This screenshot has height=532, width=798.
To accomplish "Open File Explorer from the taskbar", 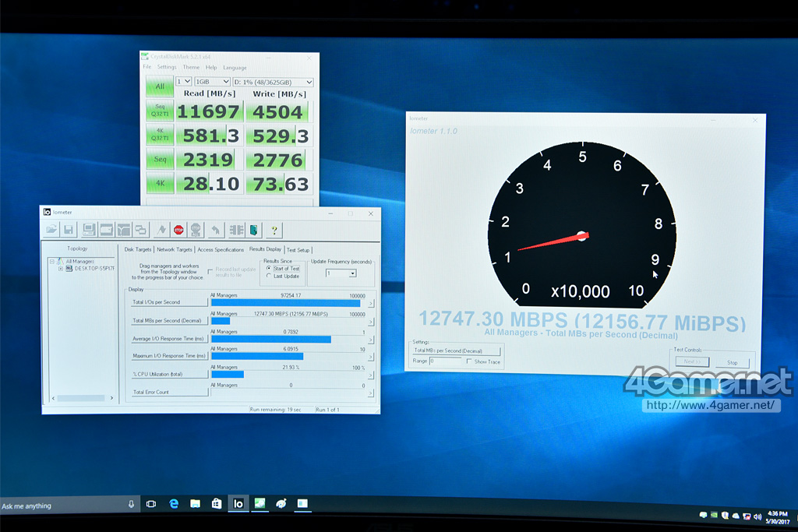I will [195, 503].
